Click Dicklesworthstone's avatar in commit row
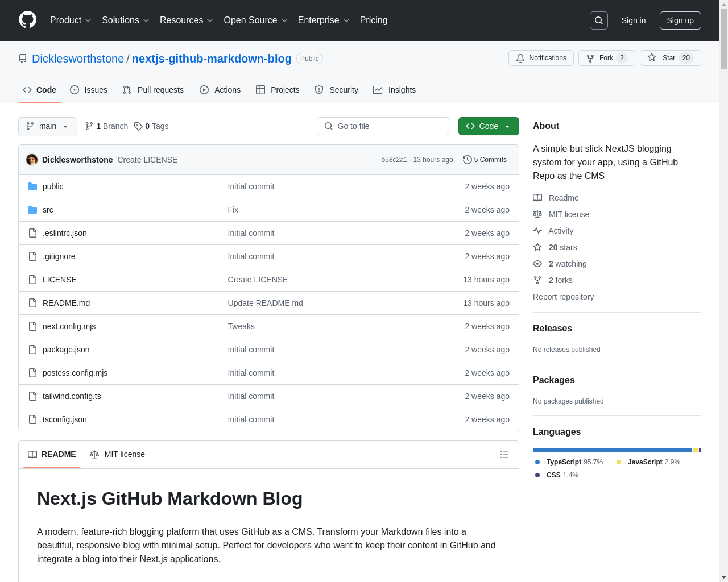 coord(32,160)
